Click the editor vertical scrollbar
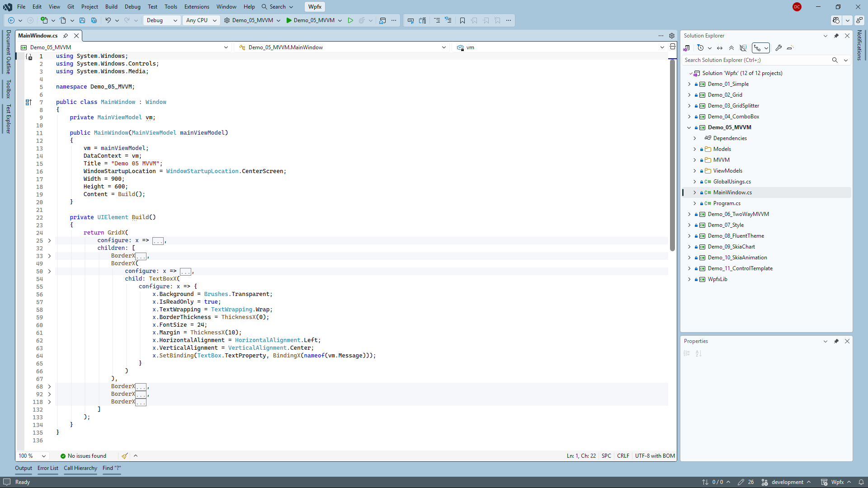This screenshot has width=868, height=488. point(672,156)
